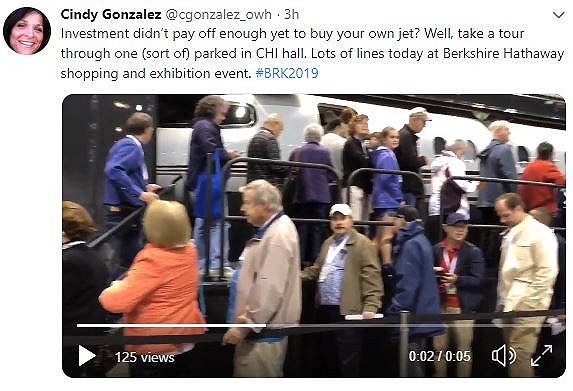
Task: Click the current playhead position on progress bar
Action: pos(266,325)
